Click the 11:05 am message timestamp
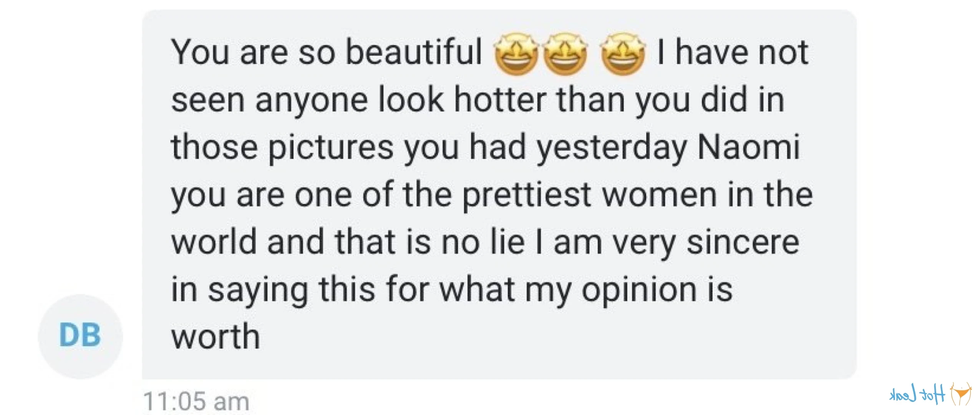Image resolution: width=980 pixels, height=415 pixels. (196, 402)
